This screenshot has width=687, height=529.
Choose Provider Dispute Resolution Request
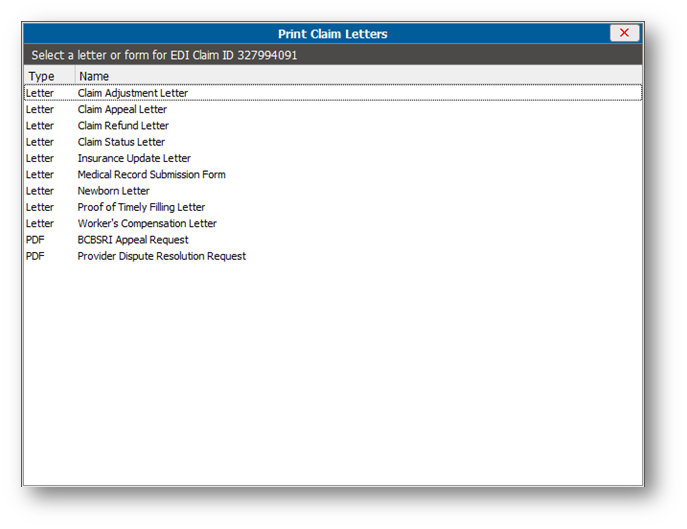(161, 256)
